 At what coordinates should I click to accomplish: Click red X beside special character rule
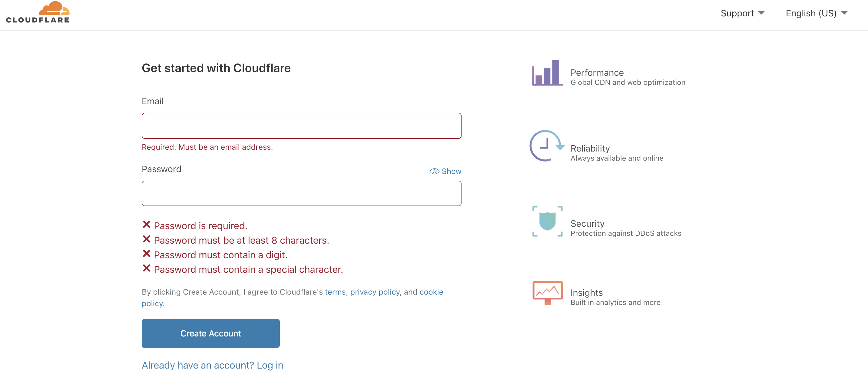point(146,269)
